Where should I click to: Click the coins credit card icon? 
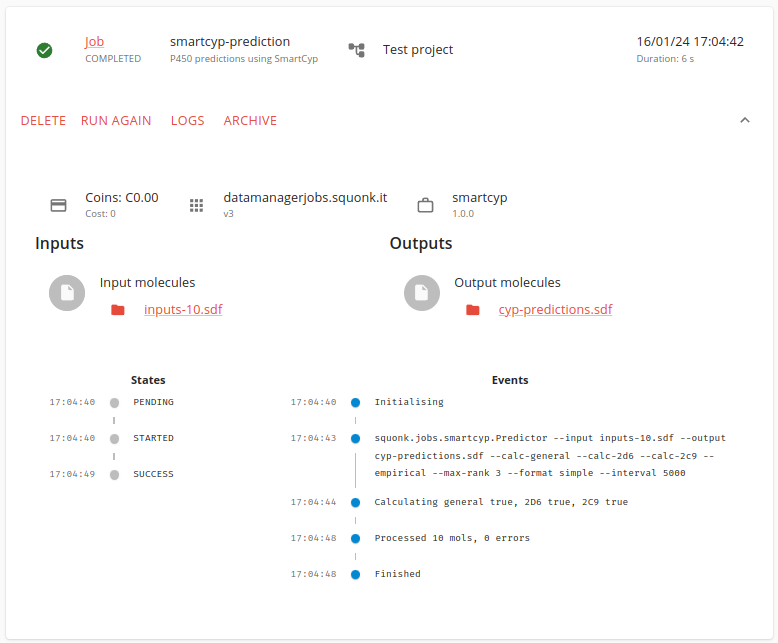pos(59,205)
